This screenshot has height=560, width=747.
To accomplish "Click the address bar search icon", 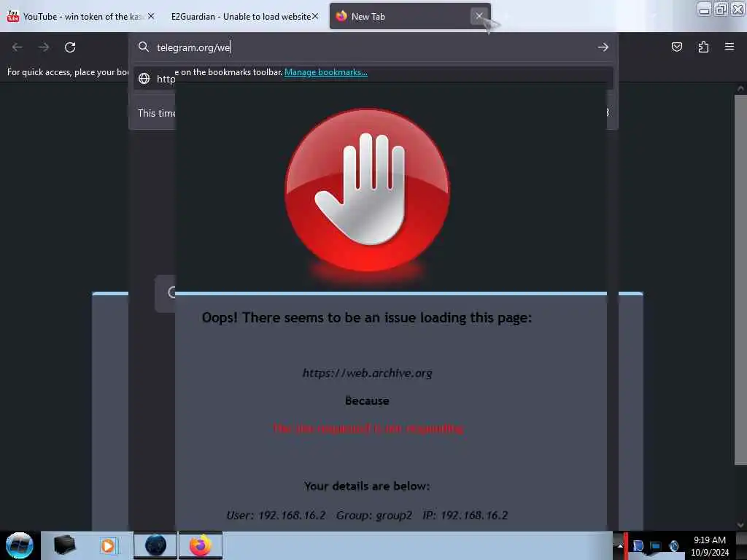I will click(x=144, y=47).
